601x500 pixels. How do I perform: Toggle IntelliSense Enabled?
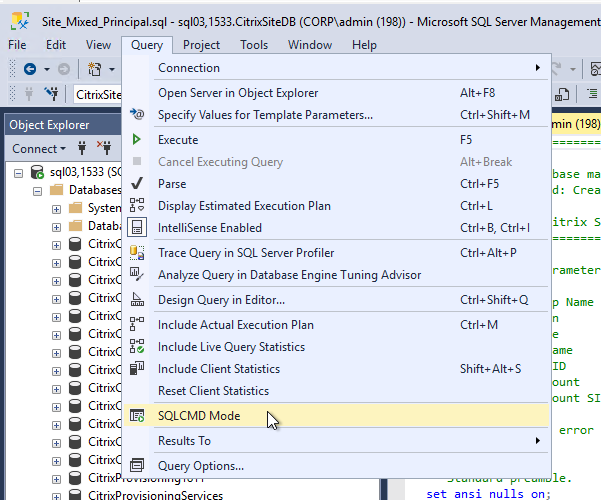point(337,228)
